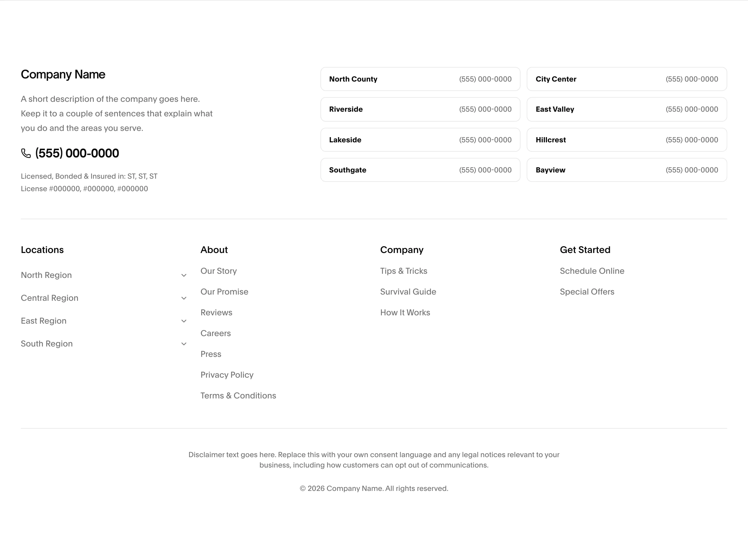Open the East Region label
The height and width of the screenshot is (560, 748).
(x=44, y=321)
